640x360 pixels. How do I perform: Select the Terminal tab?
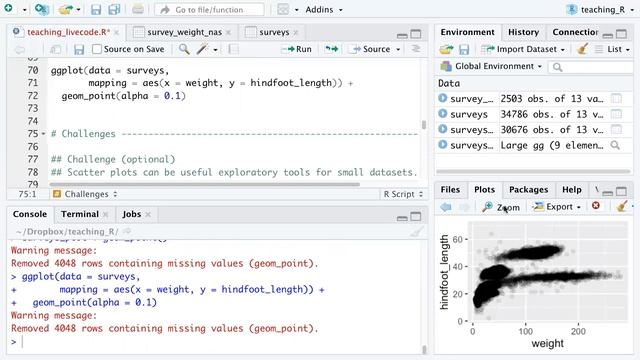pos(80,214)
